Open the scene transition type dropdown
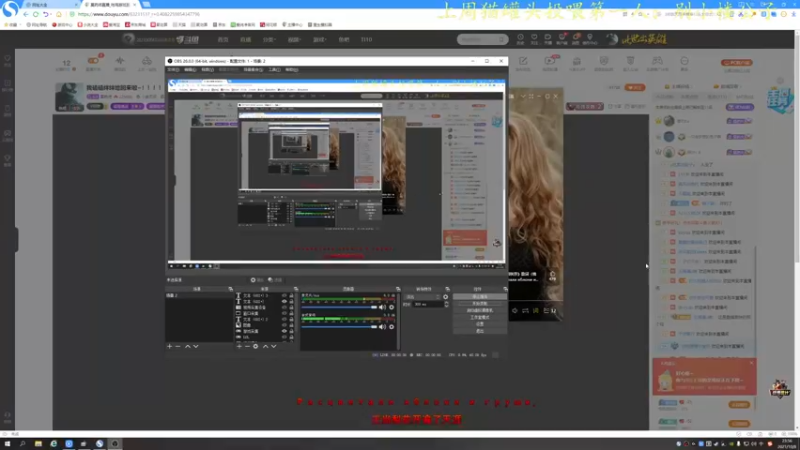 (421, 296)
